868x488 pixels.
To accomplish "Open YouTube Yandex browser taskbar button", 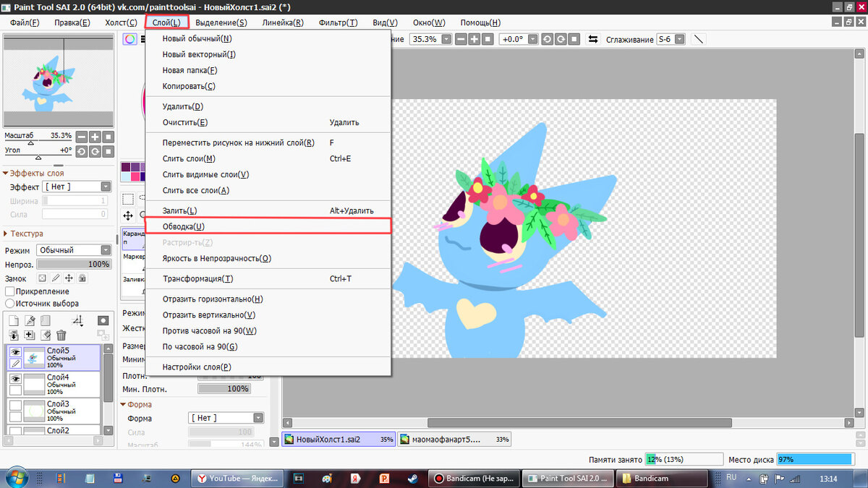I will click(237, 478).
